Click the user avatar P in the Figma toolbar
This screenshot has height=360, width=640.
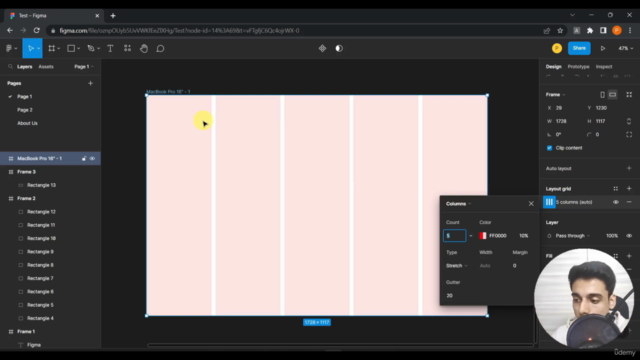point(557,48)
